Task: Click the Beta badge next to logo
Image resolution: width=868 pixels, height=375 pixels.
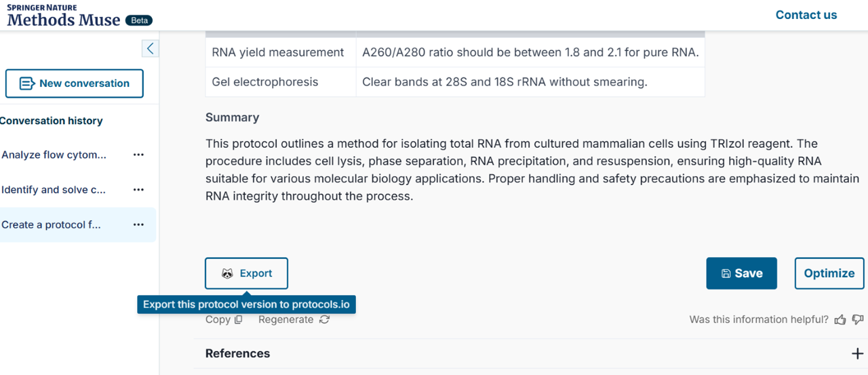Action: tap(140, 20)
